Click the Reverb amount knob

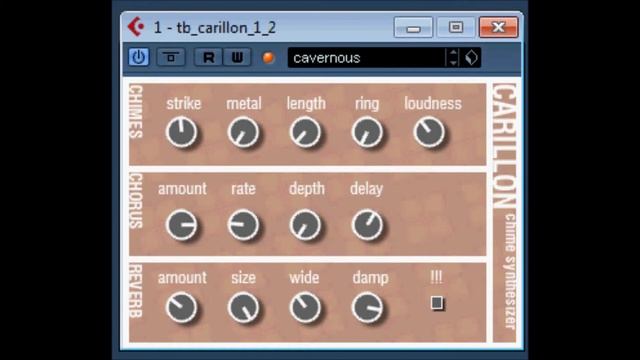click(x=182, y=307)
